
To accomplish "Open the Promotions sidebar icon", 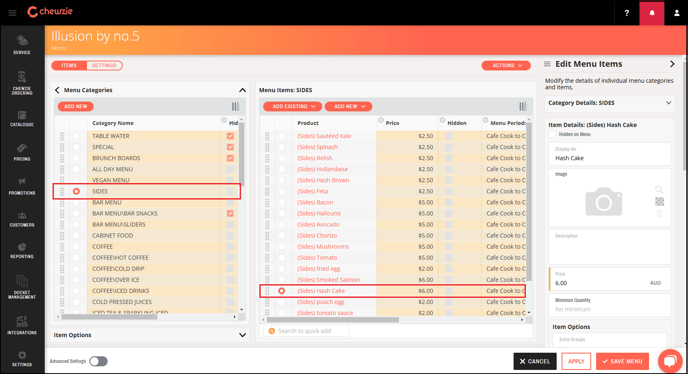I will [22, 187].
